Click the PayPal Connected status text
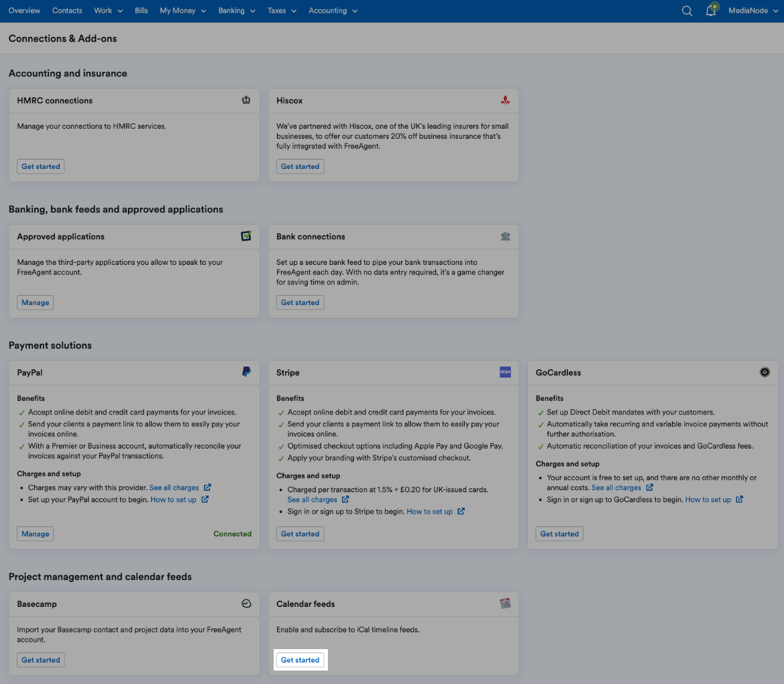 (x=233, y=534)
